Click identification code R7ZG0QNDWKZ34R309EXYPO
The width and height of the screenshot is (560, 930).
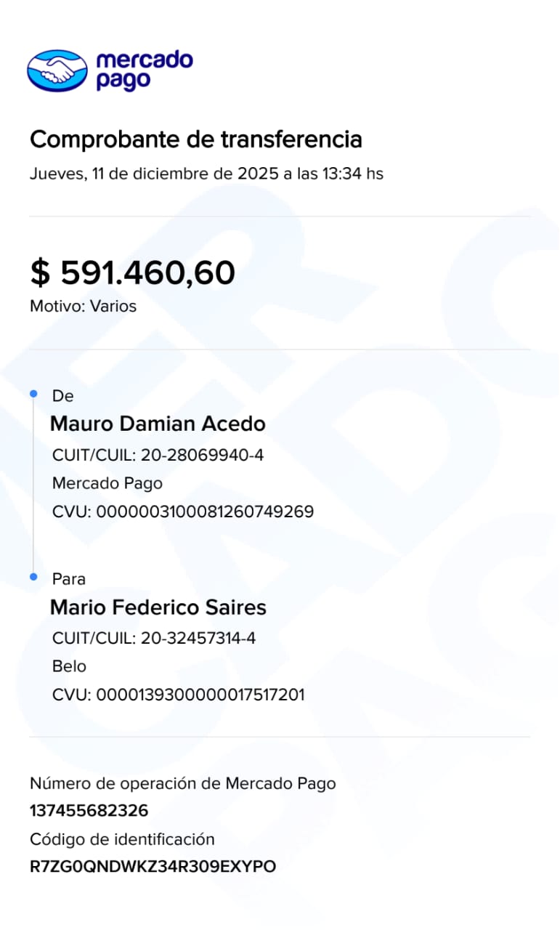pyautogui.click(x=153, y=867)
